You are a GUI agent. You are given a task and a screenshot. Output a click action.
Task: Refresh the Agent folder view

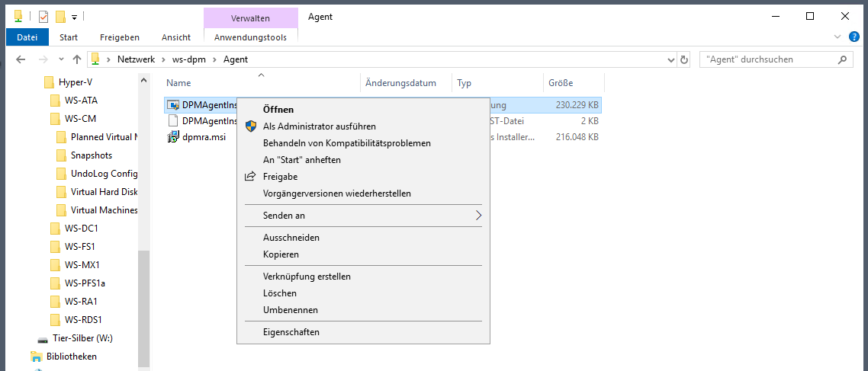tap(683, 59)
